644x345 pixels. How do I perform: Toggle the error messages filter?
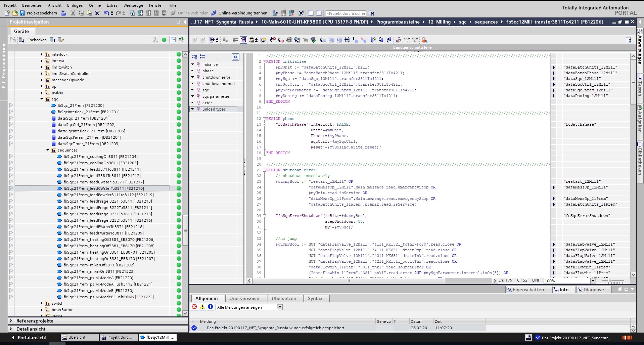coord(194,307)
